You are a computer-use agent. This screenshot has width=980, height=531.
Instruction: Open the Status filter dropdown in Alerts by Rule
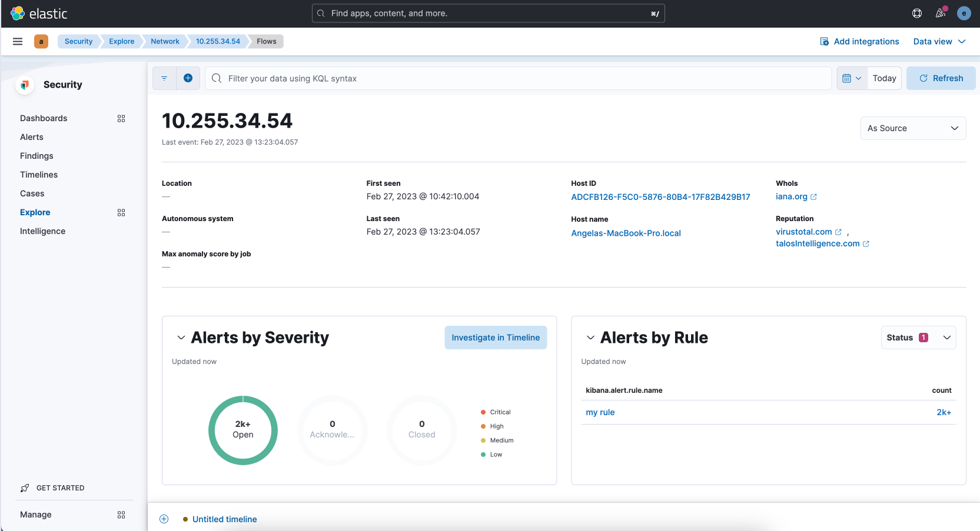pos(918,337)
